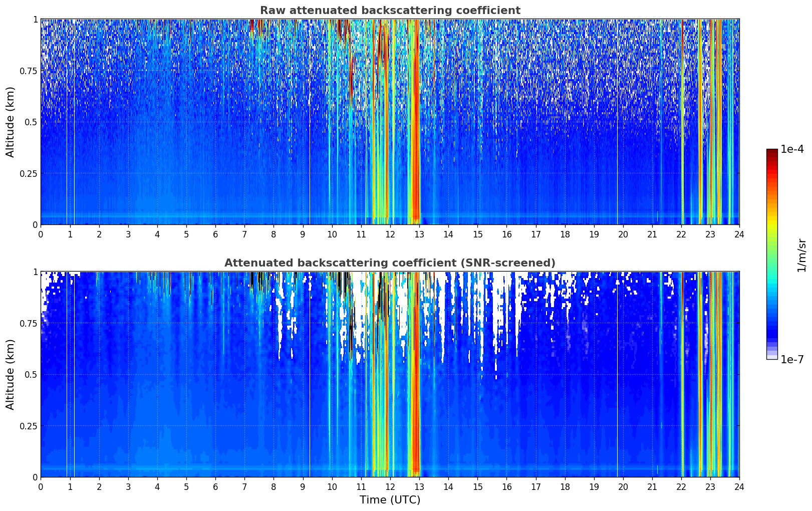
Task: Click time tick '1' under SNR-screened plot
Action: [x=70, y=486]
